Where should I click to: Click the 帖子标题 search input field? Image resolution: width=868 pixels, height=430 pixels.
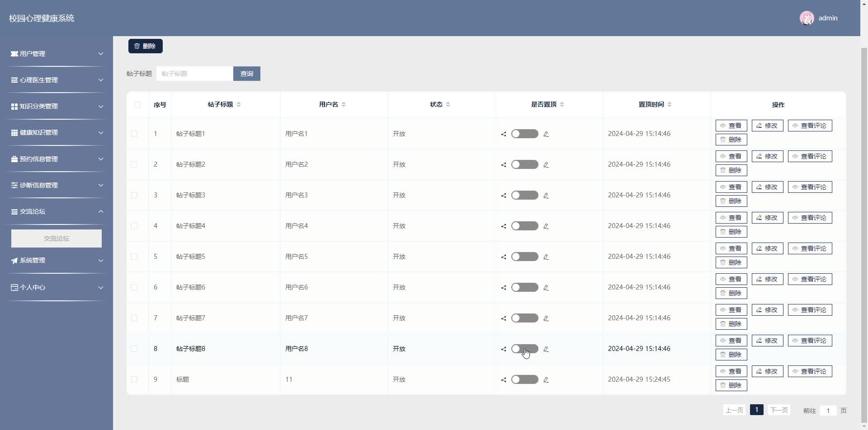tap(195, 74)
